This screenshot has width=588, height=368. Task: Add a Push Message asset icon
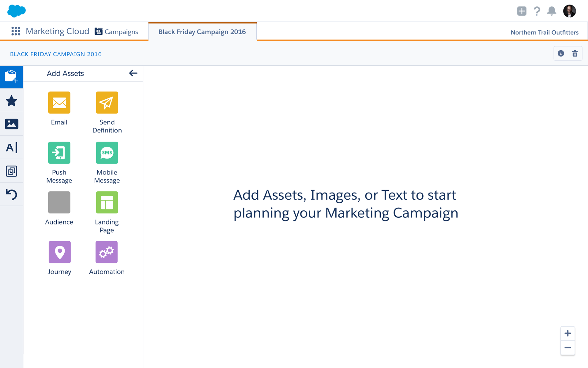[x=59, y=153]
